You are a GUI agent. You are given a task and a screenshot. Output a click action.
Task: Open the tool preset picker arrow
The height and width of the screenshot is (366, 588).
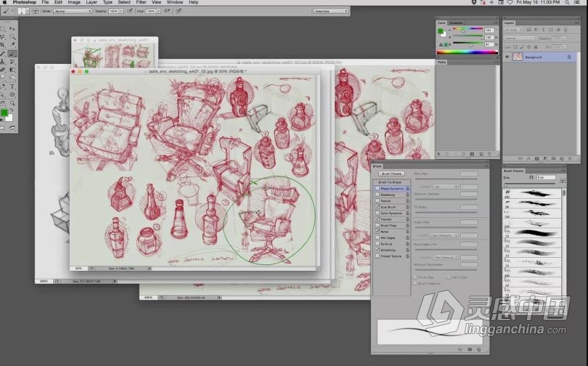point(12,11)
